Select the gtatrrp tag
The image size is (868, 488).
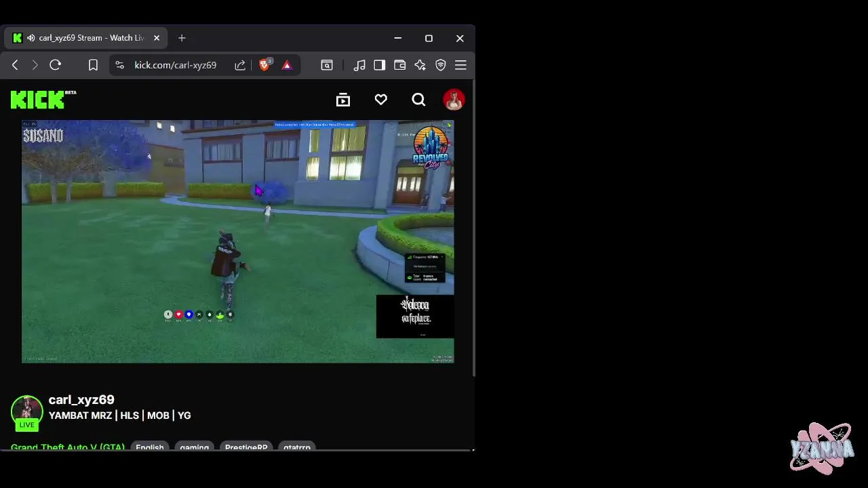coord(297,447)
